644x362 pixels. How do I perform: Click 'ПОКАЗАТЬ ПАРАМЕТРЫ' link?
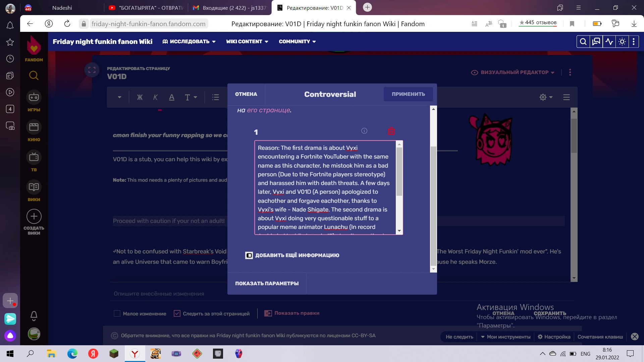click(267, 283)
